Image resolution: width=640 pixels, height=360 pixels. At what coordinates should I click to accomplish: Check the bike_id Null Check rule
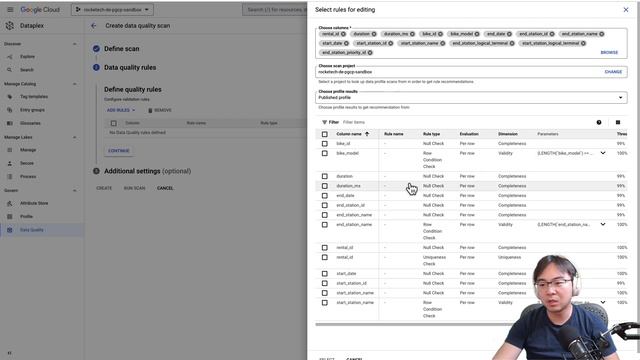coord(324,144)
